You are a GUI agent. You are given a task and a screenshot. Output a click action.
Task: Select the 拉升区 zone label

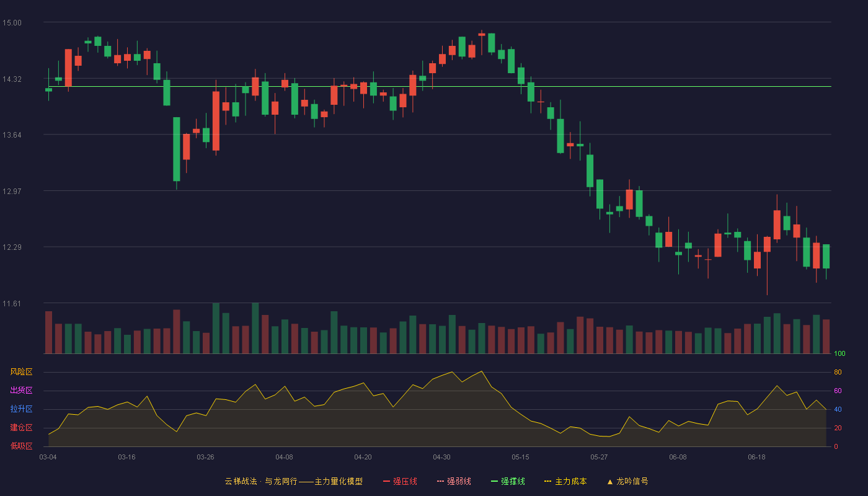[x=21, y=409]
